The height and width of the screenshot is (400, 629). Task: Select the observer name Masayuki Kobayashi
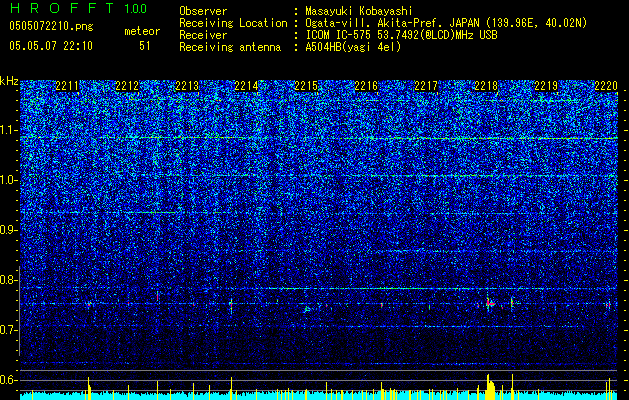[x=359, y=11]
